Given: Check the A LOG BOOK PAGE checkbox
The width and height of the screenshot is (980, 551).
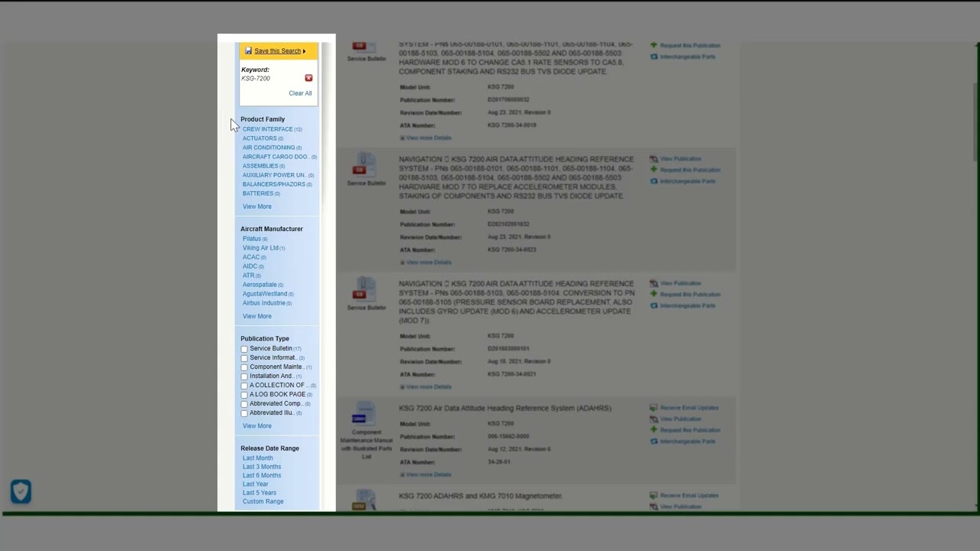Looking at the screenshot, I should point(244,395).
